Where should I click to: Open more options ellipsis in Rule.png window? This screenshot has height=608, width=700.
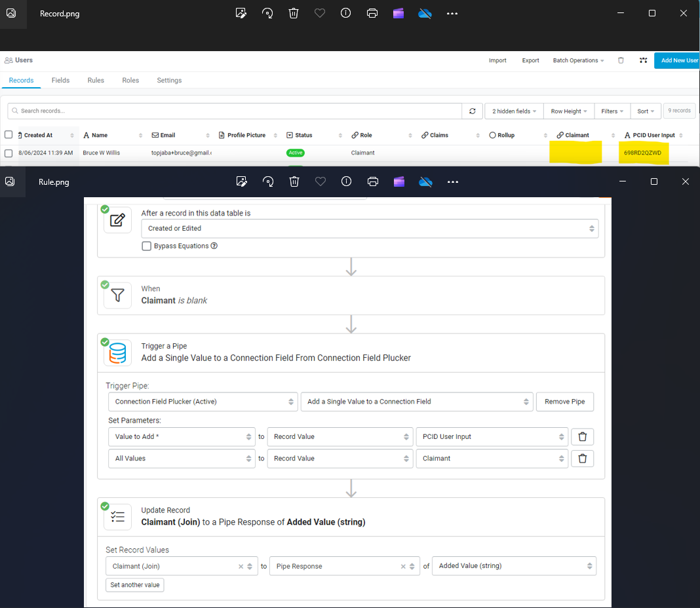point(453,181)
